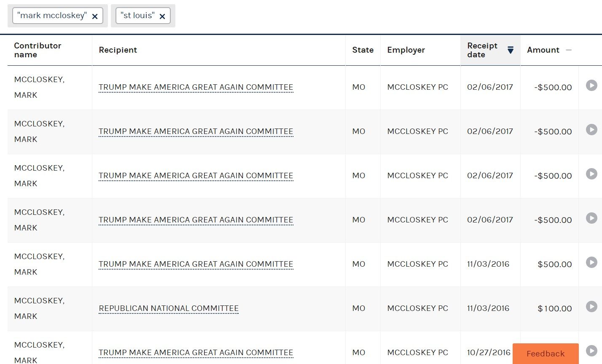Click the 10/27/2016 receipt date cell
The width and height of the screenshot is (602, 364).
pyautogui.click(x=489, y=353)
